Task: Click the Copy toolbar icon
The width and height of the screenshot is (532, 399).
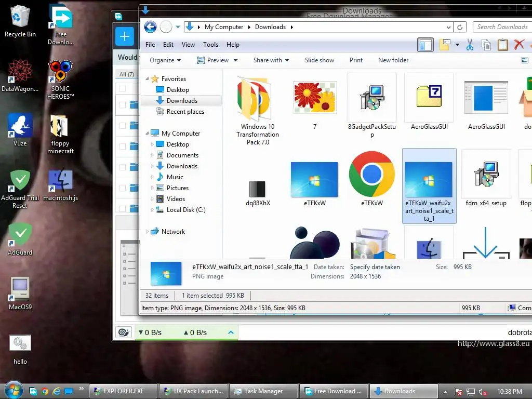Action: point(486,45)
